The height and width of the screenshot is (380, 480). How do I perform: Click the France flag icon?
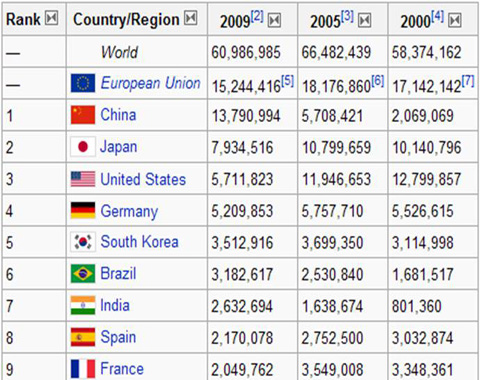tap(83, 369)
